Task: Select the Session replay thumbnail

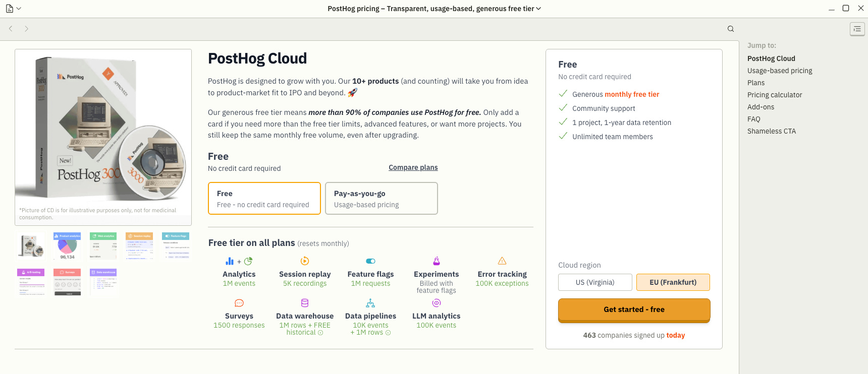Action: coord(139,246)
